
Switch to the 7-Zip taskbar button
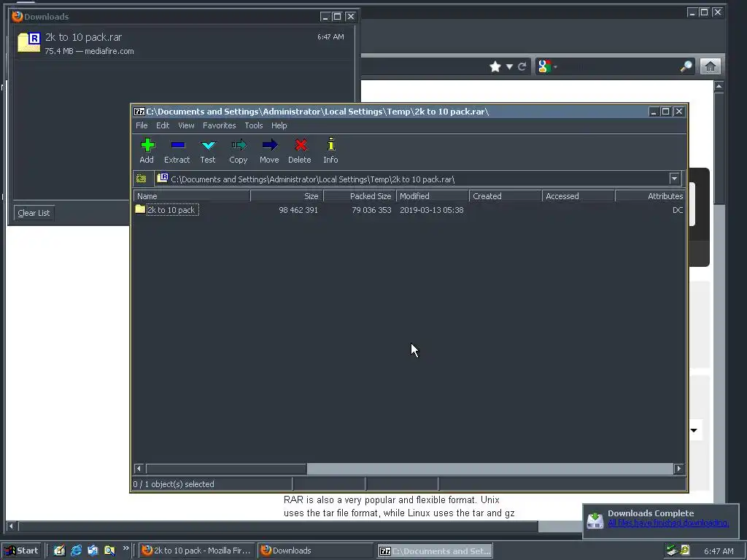tap(435, 551)
